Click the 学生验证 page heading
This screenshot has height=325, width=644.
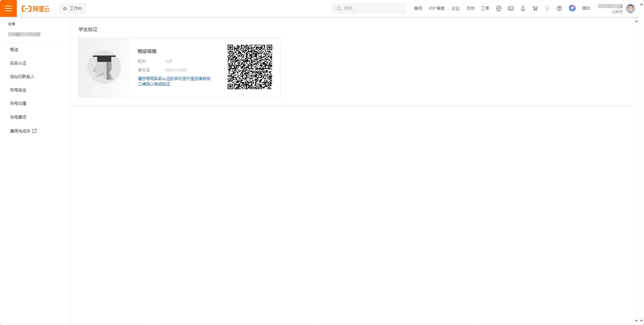[88, 30]
